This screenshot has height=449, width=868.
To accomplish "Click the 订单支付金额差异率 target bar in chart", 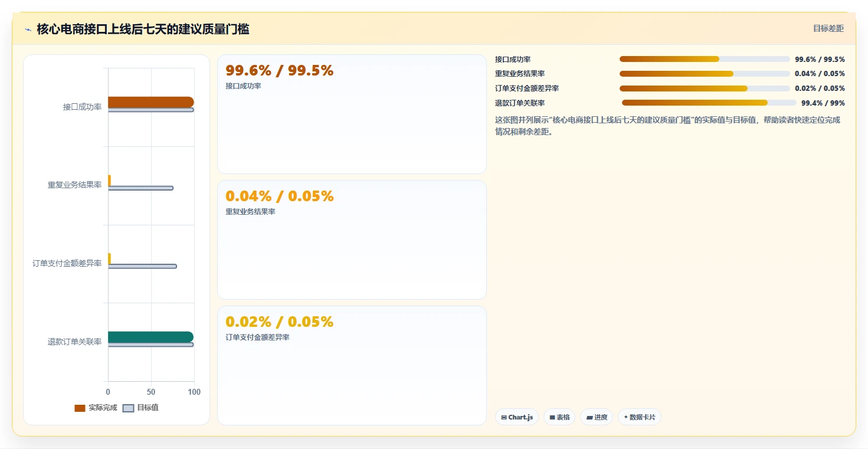I will [x=142, y=266].
